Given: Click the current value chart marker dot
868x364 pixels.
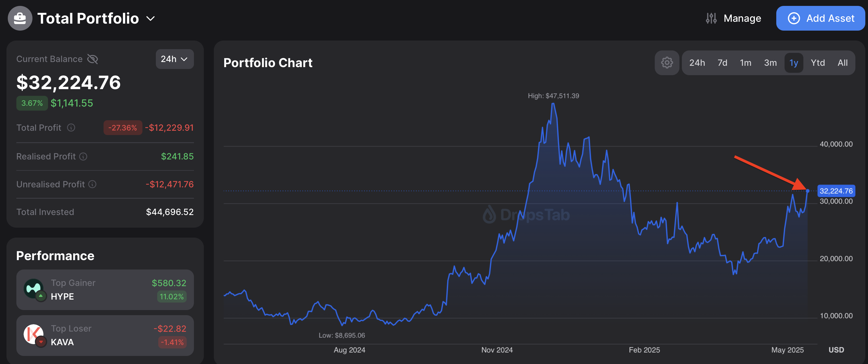Looking at the screenshot, I should 807,191.
